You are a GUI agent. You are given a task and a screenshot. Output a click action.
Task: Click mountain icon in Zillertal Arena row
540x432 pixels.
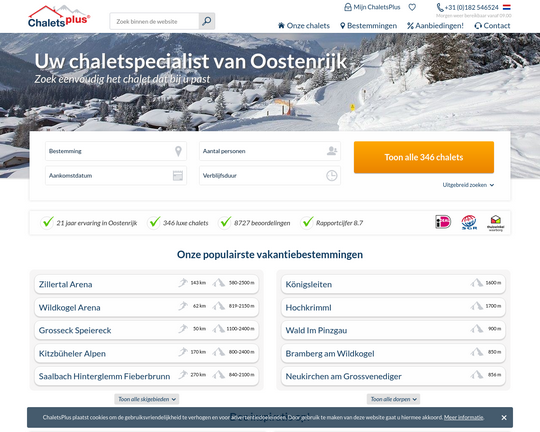point(219,283)
